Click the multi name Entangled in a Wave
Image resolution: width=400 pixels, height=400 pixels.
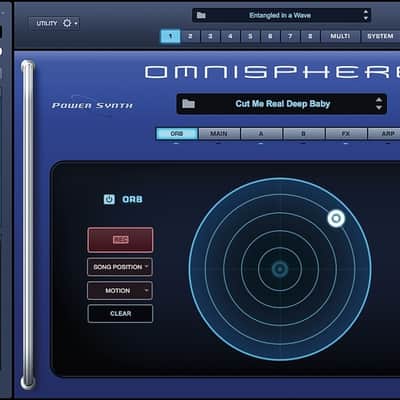280,15
